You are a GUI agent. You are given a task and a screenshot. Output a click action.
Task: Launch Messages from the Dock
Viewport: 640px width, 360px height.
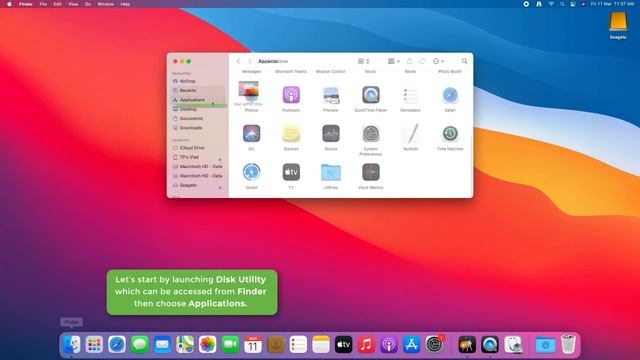tap(140, 344)
